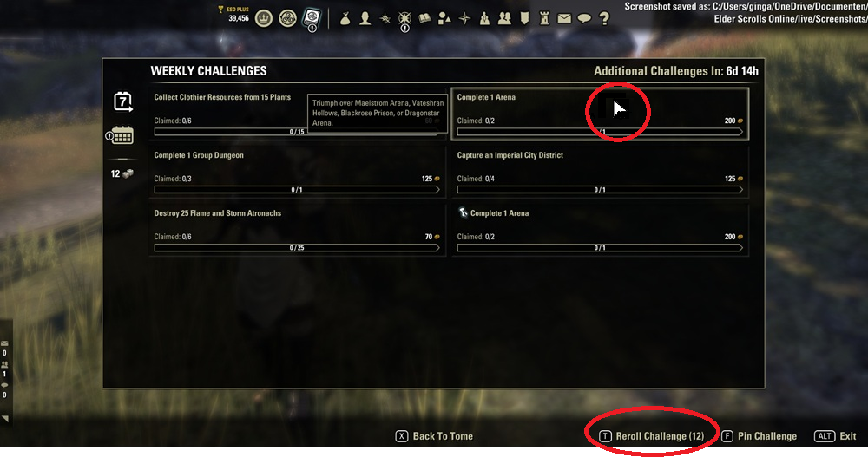Viewport: 868px width, 457px height.
Task: Switch to the monthly calendar grid tab
Action: pyautogui.click(x=120, y=135)
